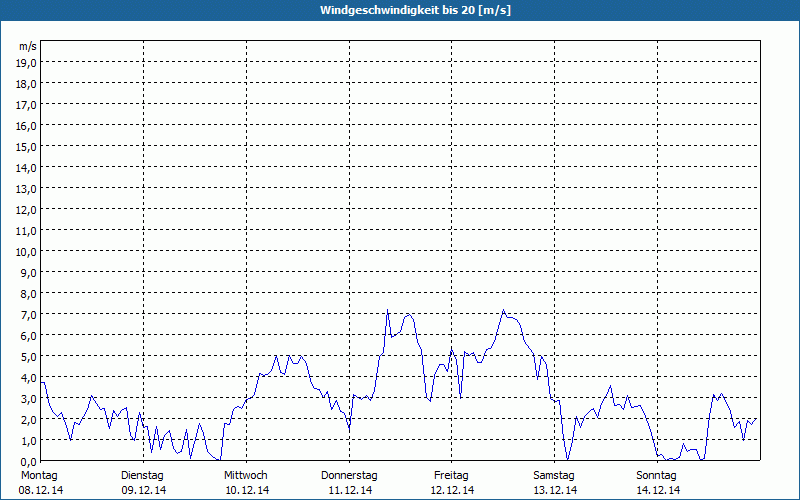This screenshot has width=800, height=500.
Task: Click the '10.12.14' date label
Action: pos(247,490)
